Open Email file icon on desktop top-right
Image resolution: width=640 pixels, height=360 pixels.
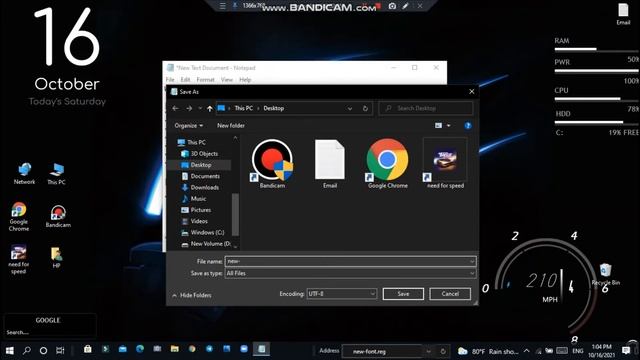[623, 14]
